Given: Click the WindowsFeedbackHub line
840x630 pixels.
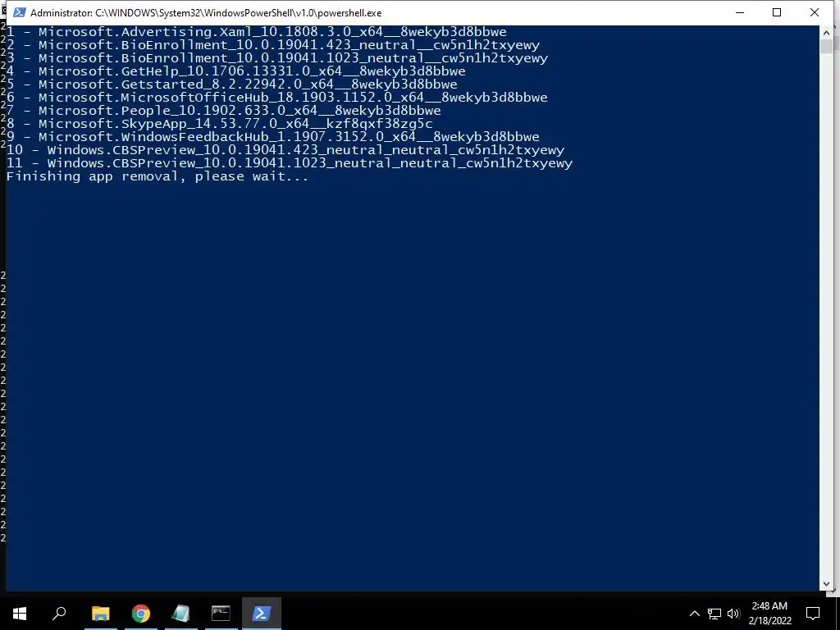Looking at the screenshot, I should point(272,137).
